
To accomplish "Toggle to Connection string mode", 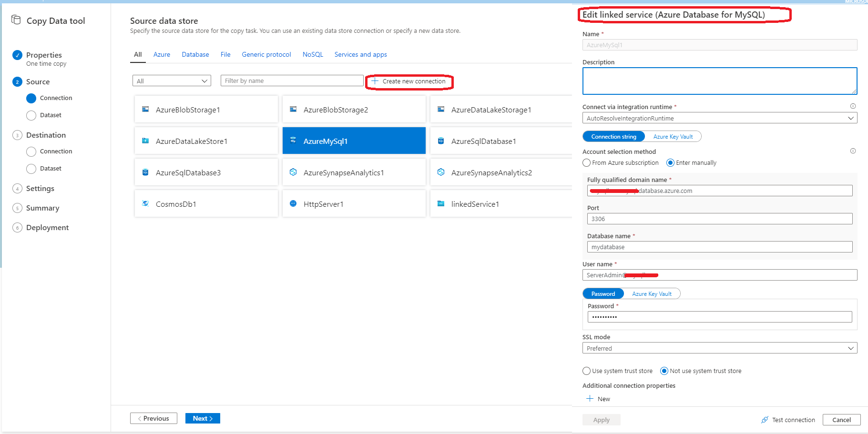I will (x=614, y=137).
